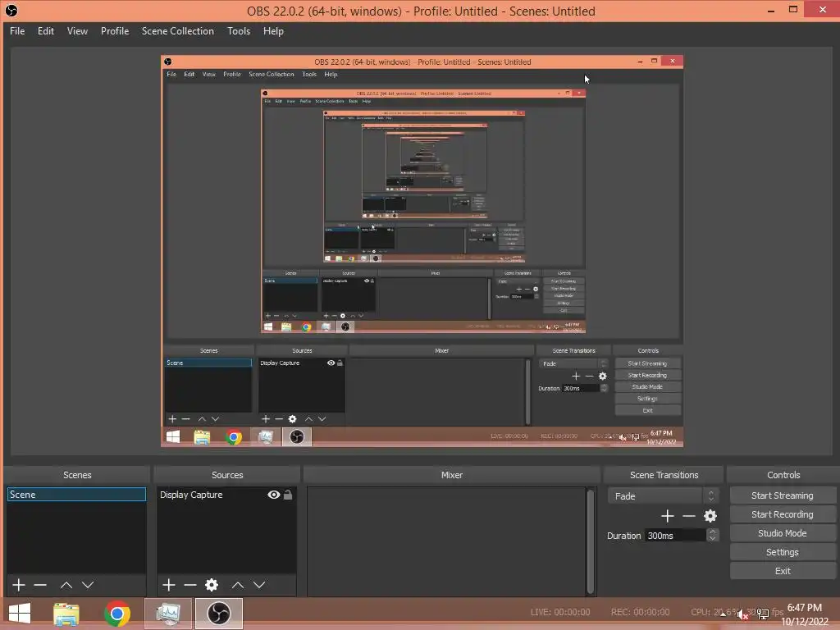This screenshot has height=630, width=840.
Task: Add a new scene with plus icon
Action: tap(19, 584)
